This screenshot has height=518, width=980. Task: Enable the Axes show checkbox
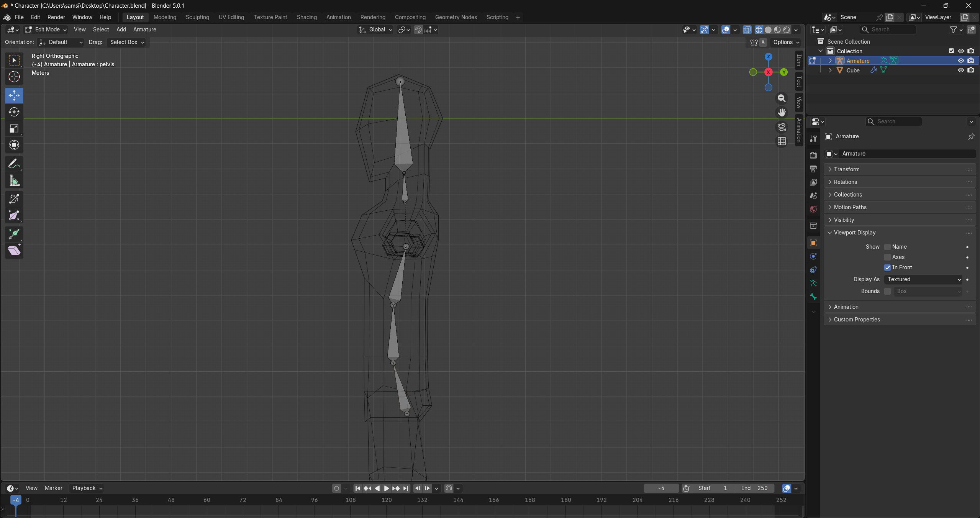pyautogui.click(x=887, y=257)
